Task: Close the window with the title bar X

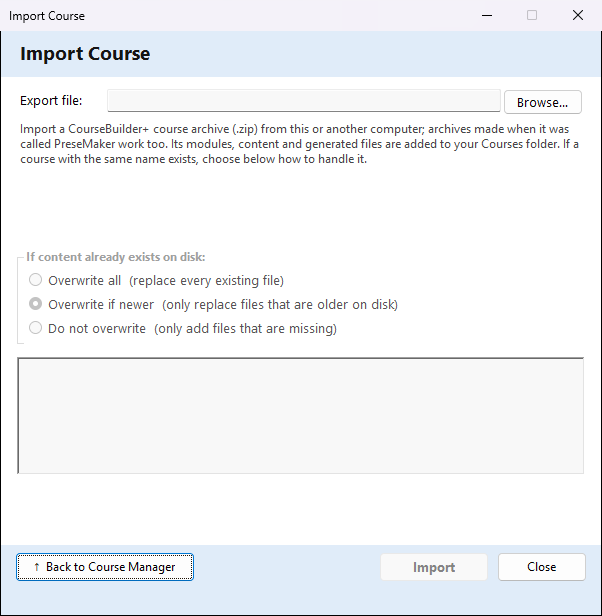Action: click(578, 16)
